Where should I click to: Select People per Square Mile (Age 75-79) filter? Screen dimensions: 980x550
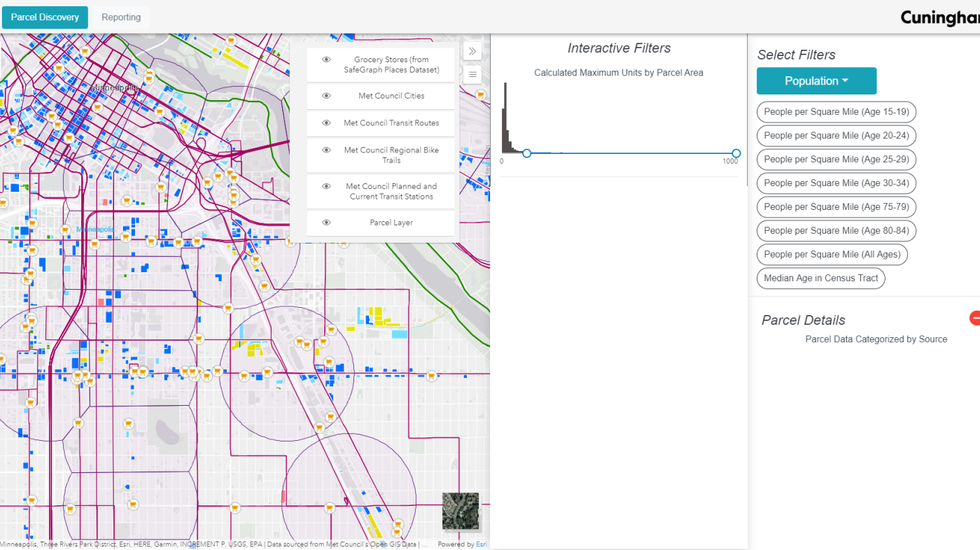pos(836,207)
